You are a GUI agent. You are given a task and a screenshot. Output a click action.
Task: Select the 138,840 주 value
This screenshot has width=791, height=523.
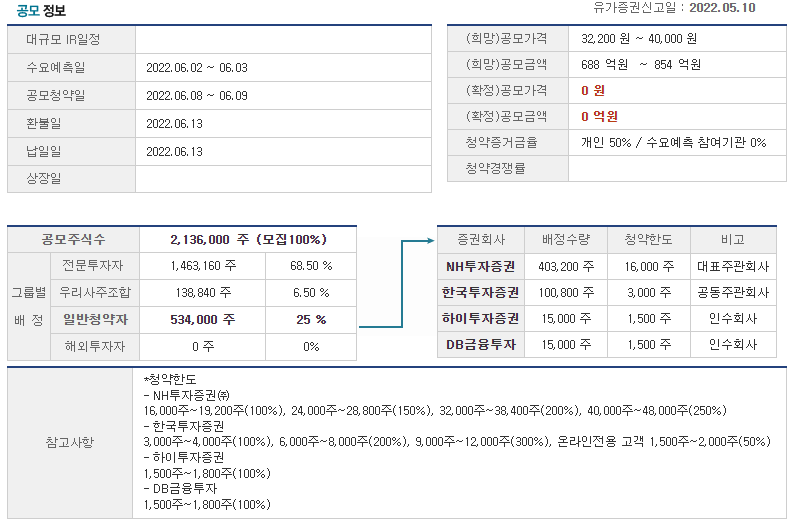[203, 293]
